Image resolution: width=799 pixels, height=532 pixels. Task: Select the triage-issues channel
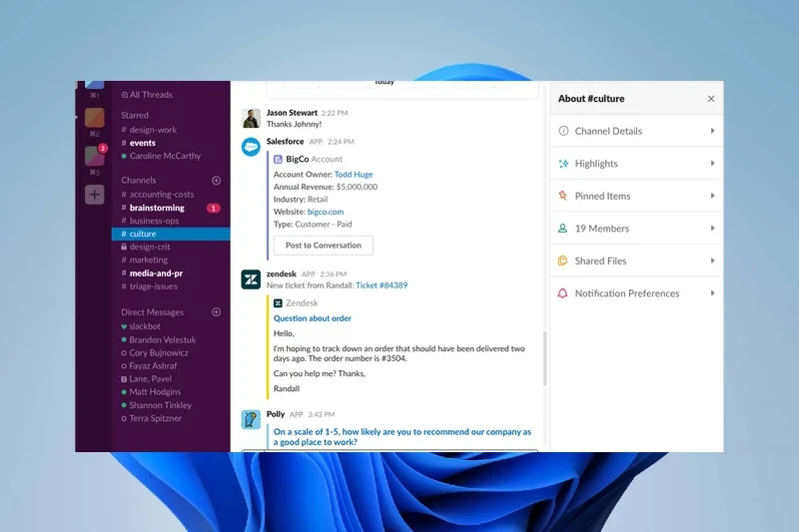pyautogui.click(x=149, y=286)
